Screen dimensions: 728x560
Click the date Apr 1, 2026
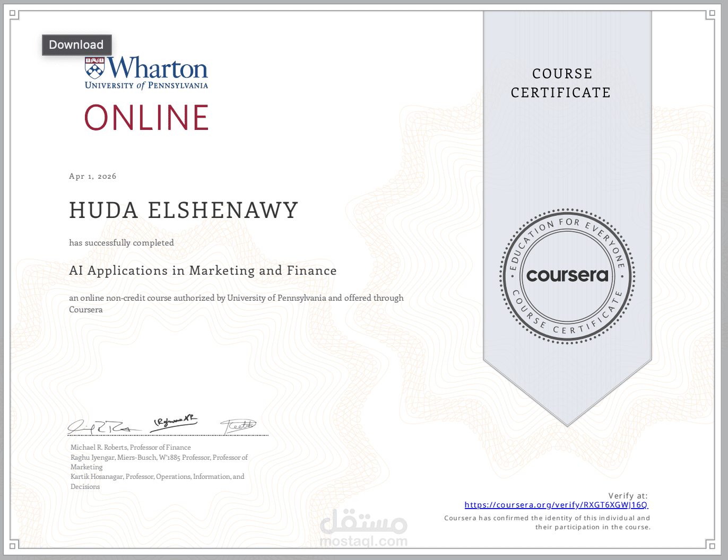(93, 176)
